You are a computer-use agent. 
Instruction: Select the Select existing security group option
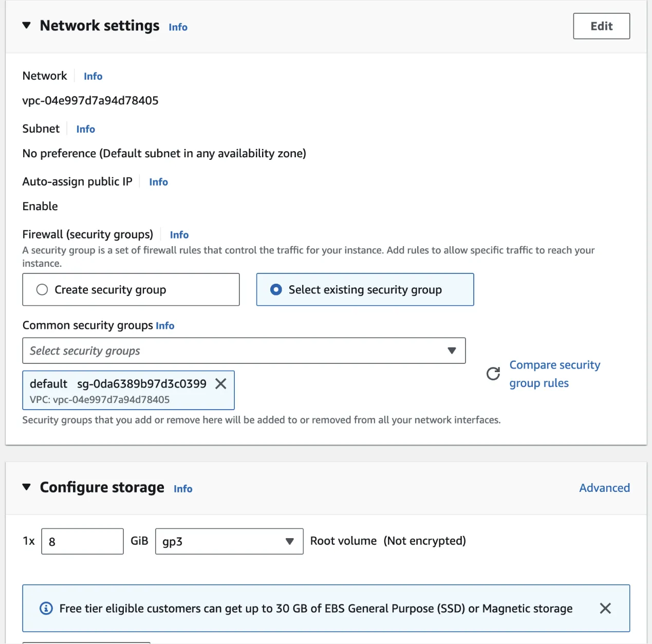point(276,289)
